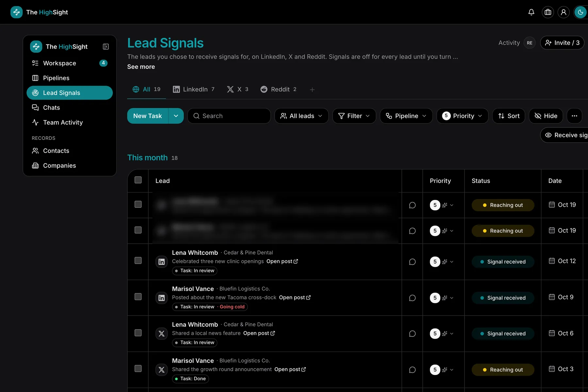The image size is (588, 392).
Task: Check the box for Lena Whitcomb Oct 12 row
Action: click(x=138, y=261)
